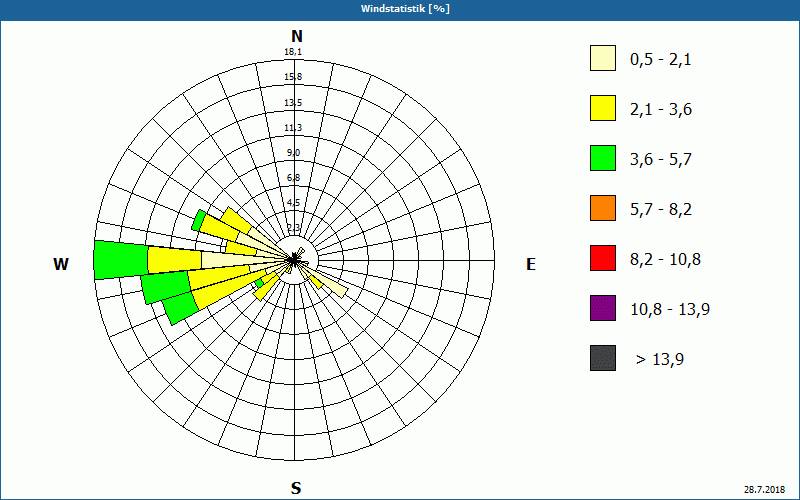Click the yellow 2,1 - 3,6 legend swatch
The height and width of the screenshot is (500, 800).
pyautogui.click(x=603, y=108)
